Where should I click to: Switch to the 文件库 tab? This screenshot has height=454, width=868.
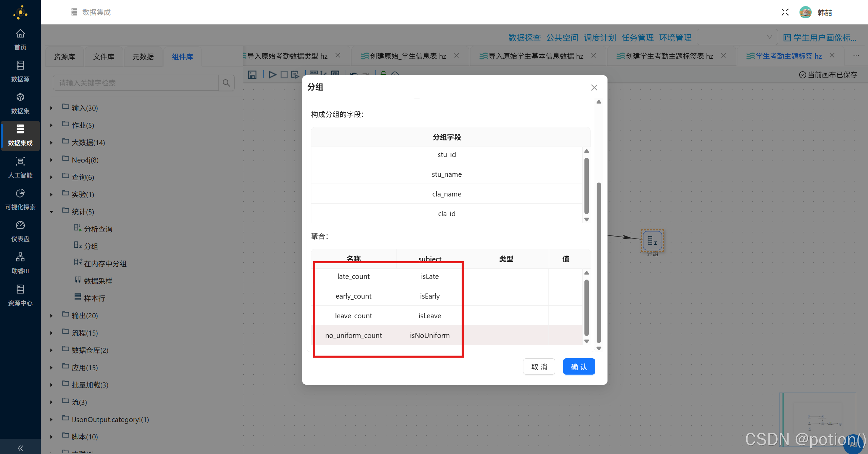(104, 57)
